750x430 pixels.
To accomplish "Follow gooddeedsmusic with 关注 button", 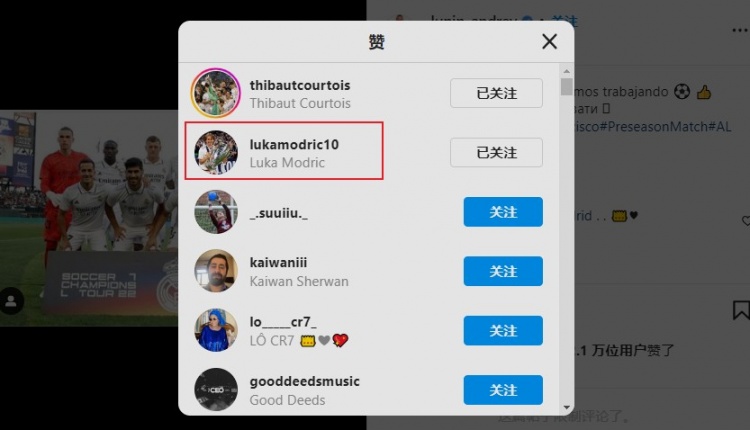I will pyautogui.click(x=503, y=390).
